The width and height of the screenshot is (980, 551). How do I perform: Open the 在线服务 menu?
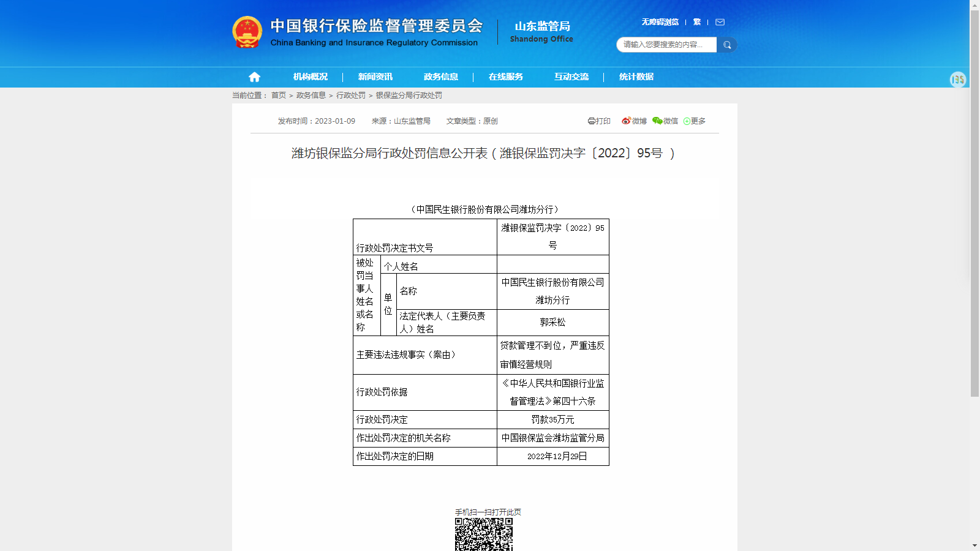506,77
